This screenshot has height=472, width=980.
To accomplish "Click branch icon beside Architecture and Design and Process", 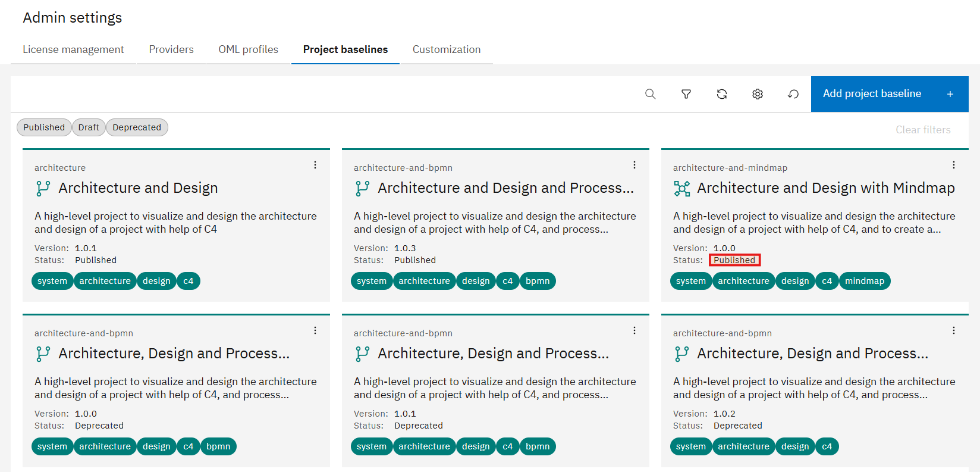I will click(x=363, y=188).
